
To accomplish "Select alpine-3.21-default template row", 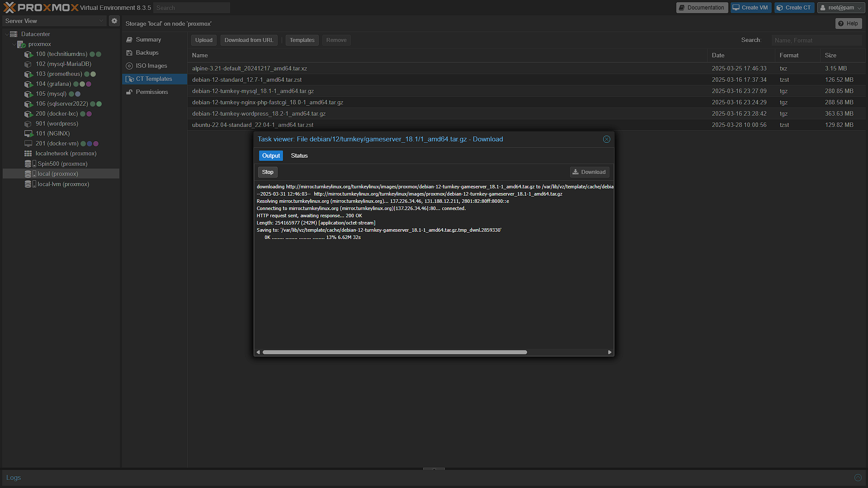I will click(x=526, y=69).
